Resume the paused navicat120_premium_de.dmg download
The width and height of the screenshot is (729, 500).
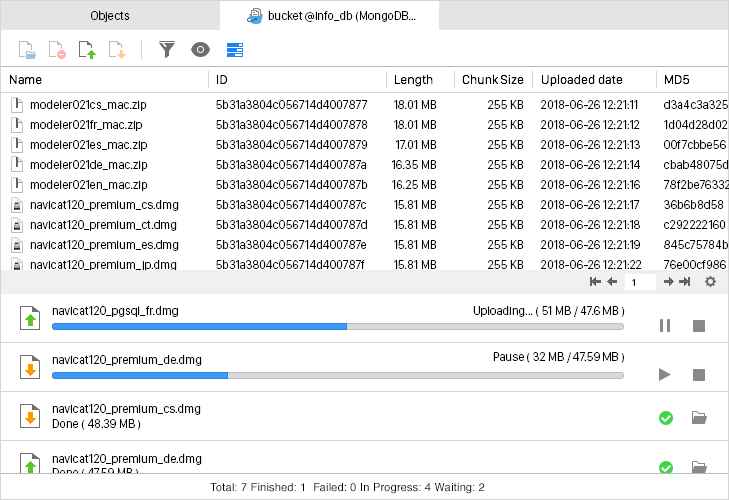pyautogui.click(x=665, y=375)
